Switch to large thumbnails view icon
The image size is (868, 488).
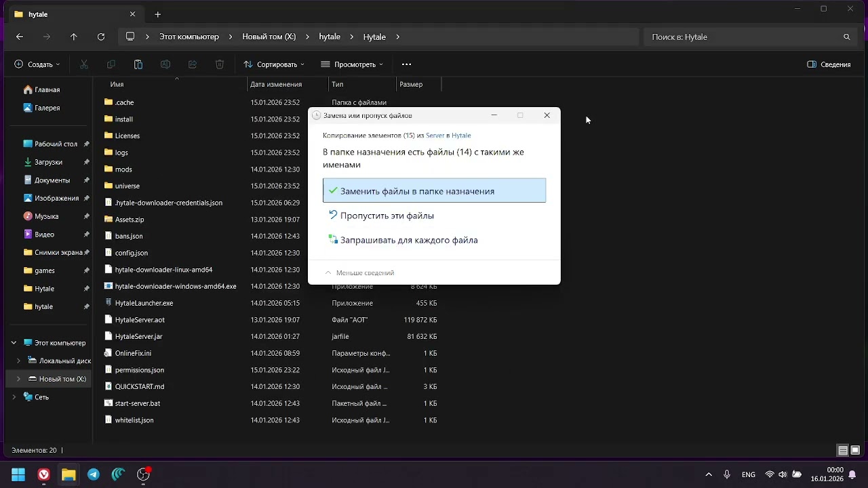coord(855,451)
